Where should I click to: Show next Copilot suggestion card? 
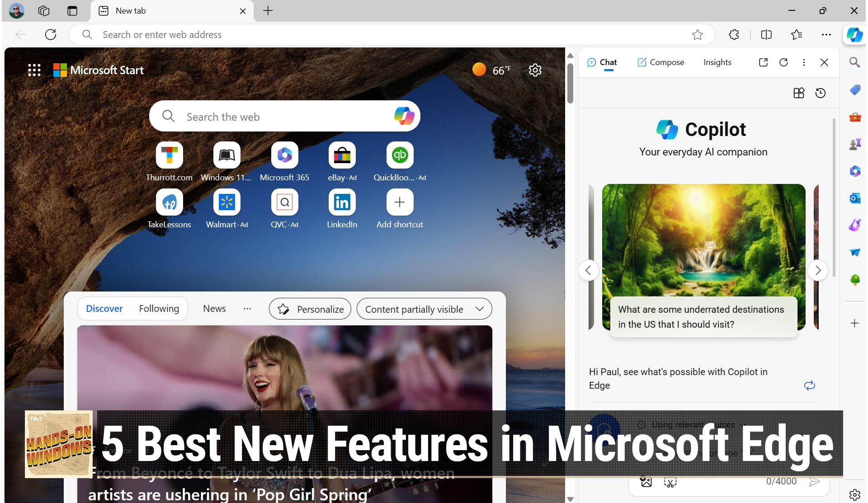817,270
